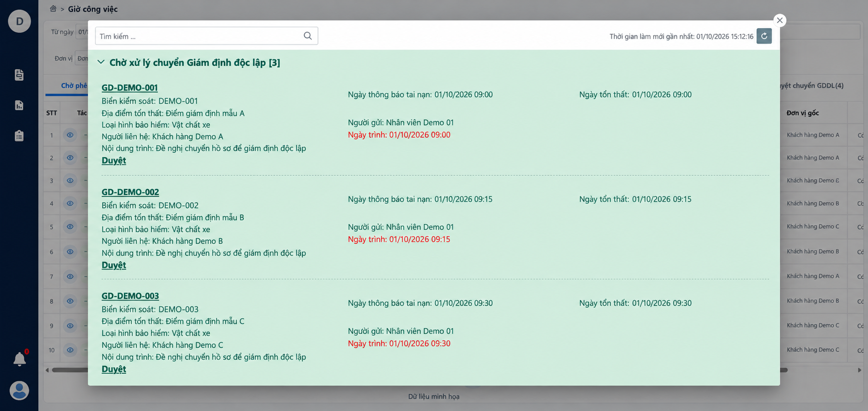The image size is (868, 411).
Task: Click the eye icon in background row 7
Action: coord(70,276)
